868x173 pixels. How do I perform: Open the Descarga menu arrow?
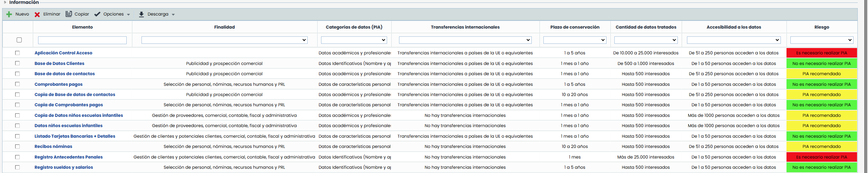tap(173, 14)
